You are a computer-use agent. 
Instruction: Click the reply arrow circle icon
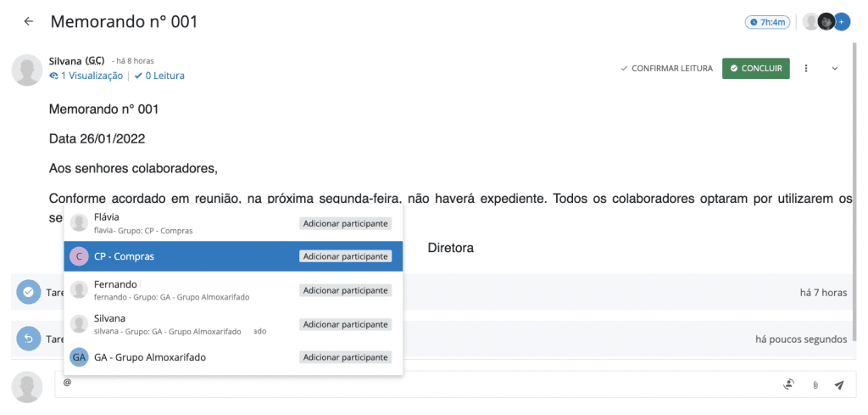(28, 339)
